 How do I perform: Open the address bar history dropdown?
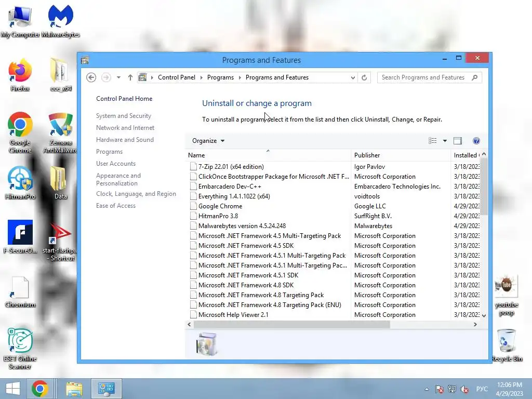(x=353, y=77)
